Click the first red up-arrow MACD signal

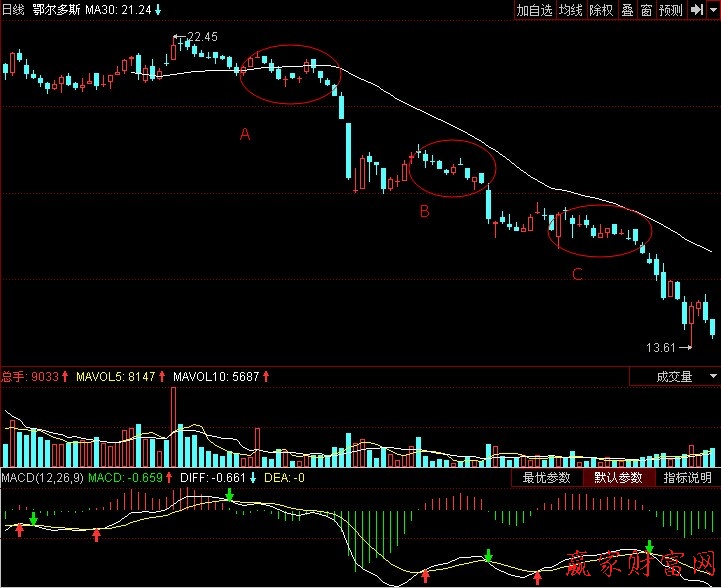click(19, 529)
